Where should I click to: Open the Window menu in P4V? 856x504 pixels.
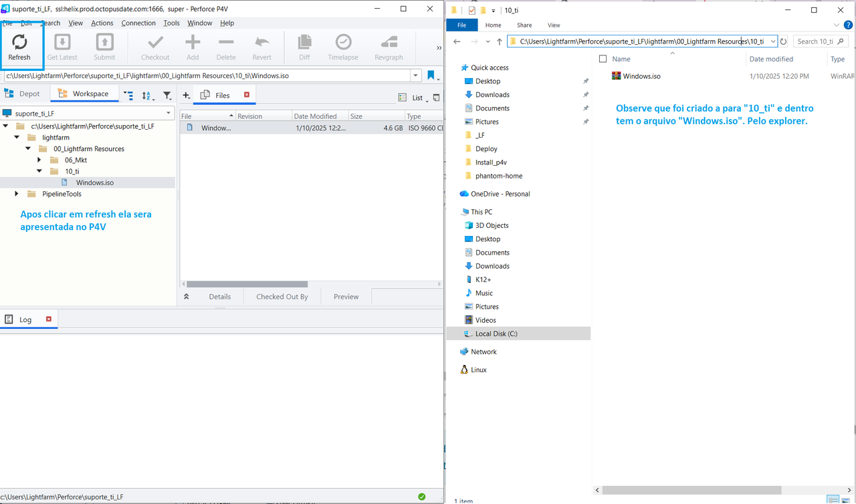199,23
